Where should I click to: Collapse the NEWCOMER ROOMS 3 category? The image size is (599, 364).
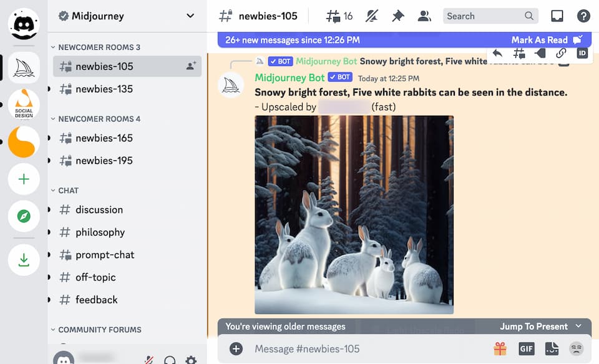coord(99,47)
